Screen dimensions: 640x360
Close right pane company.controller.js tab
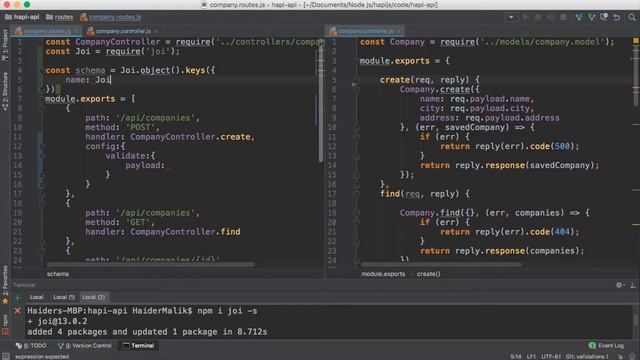[x=399, y=31]
